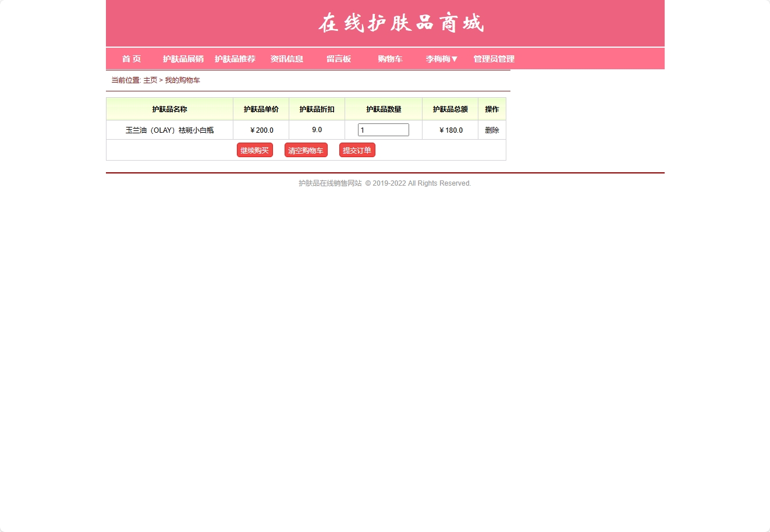Click into the quantity input field
The width and height of the screenshot is (770, 532).
383,129
